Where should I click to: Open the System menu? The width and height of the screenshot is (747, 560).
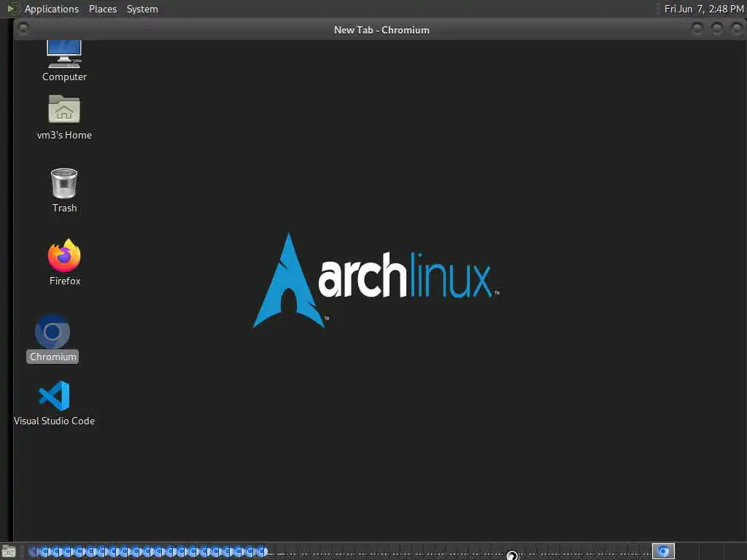tap(142, 9)
